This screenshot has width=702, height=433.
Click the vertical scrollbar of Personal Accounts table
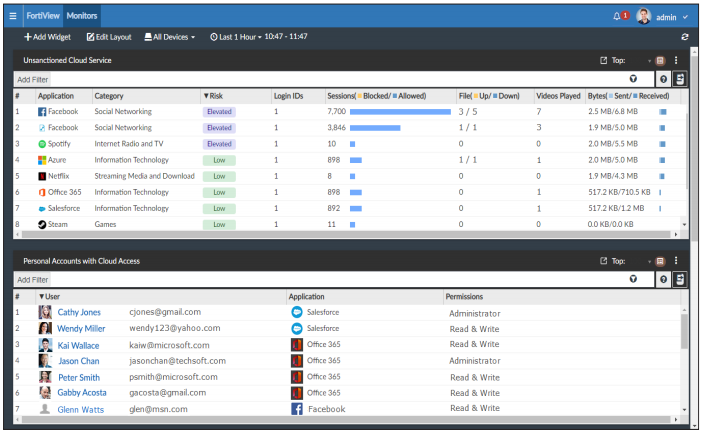(684, 331)
